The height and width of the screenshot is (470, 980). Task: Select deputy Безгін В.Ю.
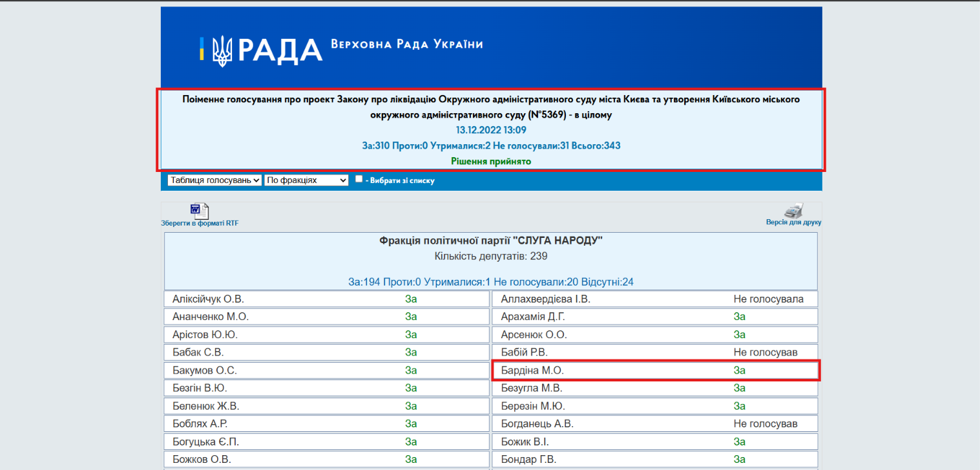point(200,389)
